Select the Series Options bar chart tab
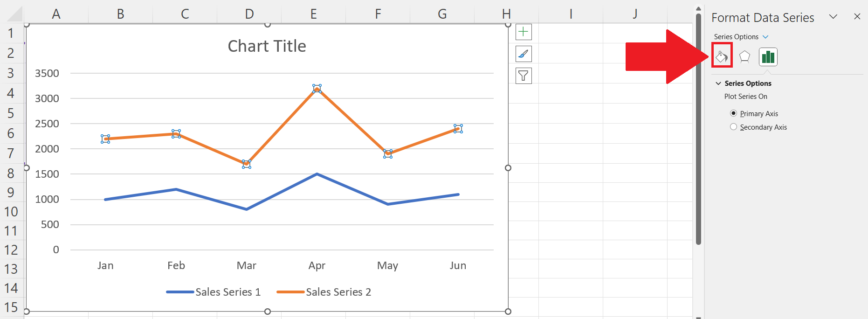This screenshot has height=319, width=868. pyautogui.click(x=768, y=57)
